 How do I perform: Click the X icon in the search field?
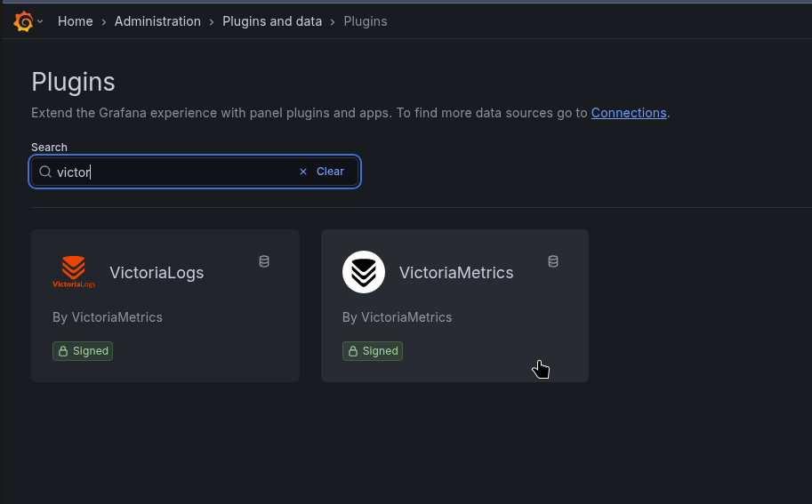(303, 172)
